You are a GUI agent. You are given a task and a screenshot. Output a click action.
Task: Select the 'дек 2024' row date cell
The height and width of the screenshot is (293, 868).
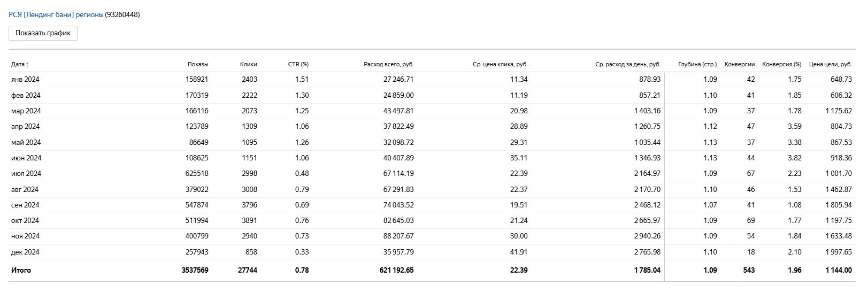pos(25,252)
